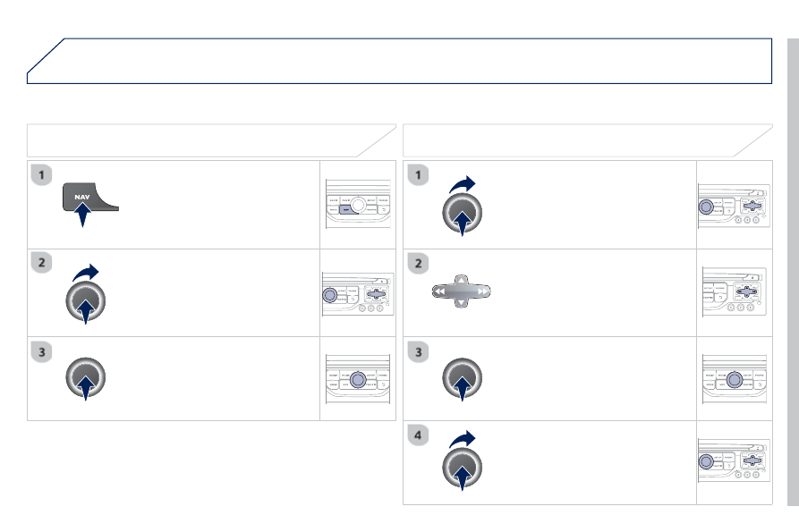Open the dashboard thumbnail with highlighted NAV key
The height and width of the screenshot is (532, 799).
tap(358, 204)
